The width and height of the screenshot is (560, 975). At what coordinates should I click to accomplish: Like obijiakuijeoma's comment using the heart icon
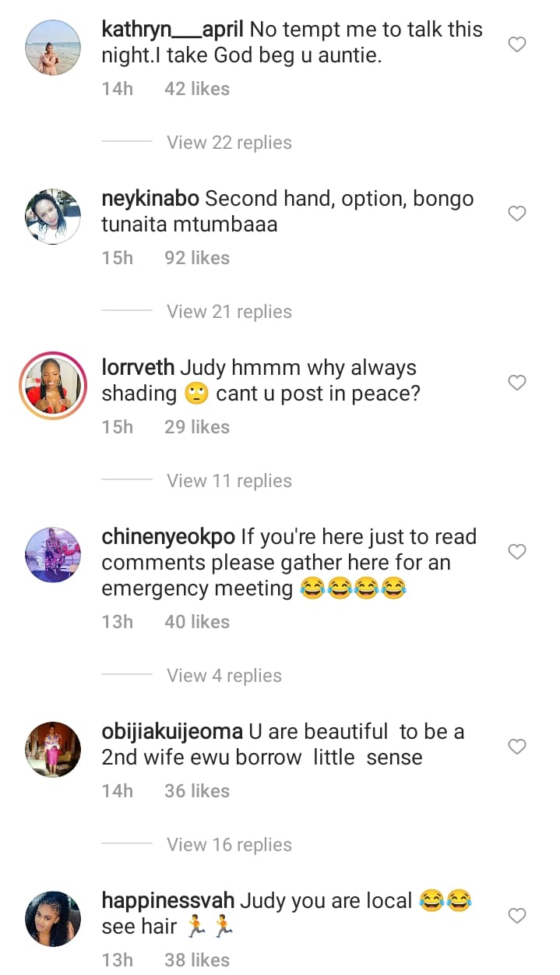[x=517, y=747]
